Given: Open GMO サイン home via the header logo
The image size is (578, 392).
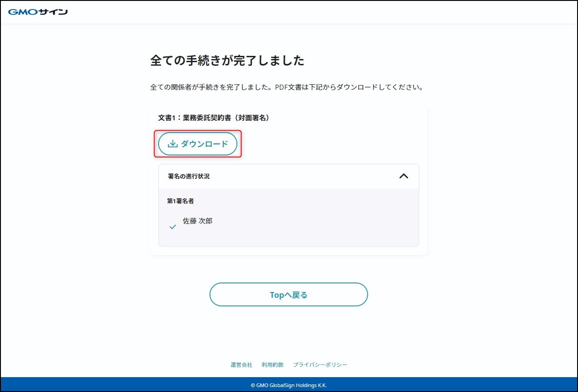Looking at the screenshot, I should coord(38,12).
